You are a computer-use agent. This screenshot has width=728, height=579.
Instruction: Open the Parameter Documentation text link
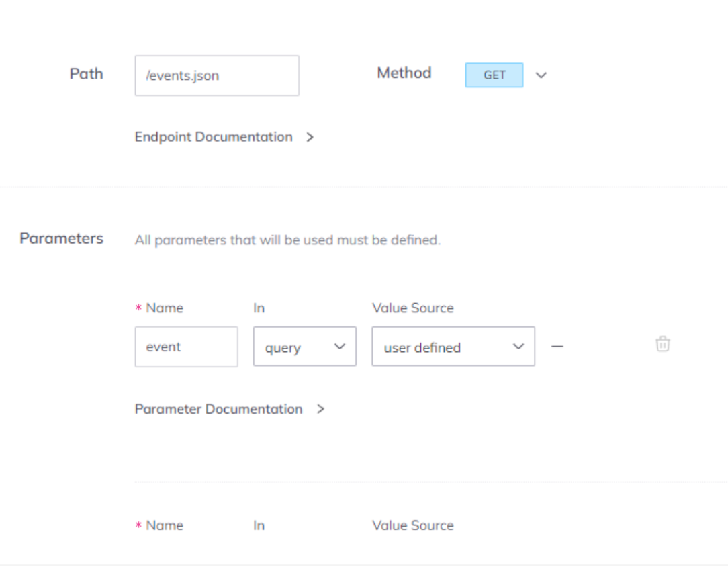pos(218,409)
